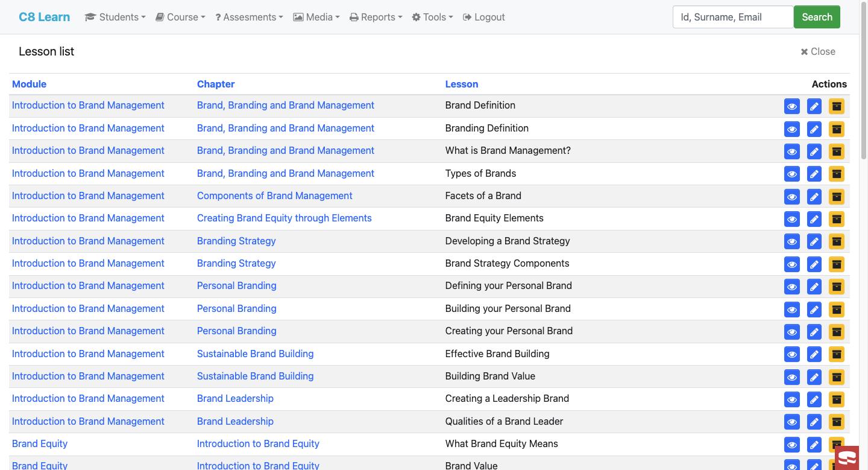This screenshot has width=868, height=470.
Task: Open module link in Brand Definition row
Action: click(x=88, y=105)
